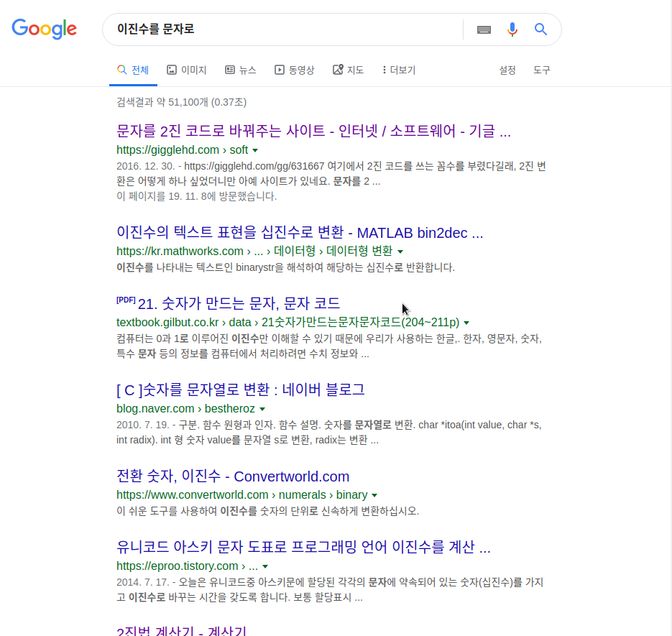Expand the convertworld.com result dropdown arrow

[374, 495]
